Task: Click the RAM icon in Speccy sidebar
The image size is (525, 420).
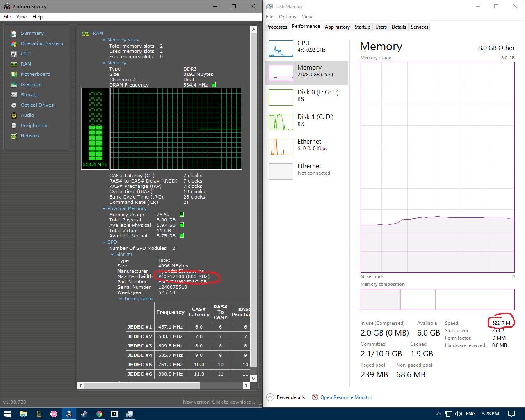Action: (14, 64)
